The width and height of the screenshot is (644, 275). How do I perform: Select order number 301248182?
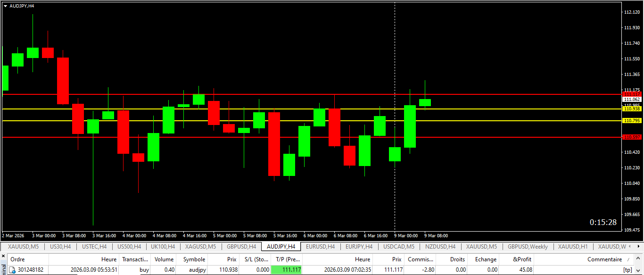pyautogui.click(x=31, y=270)
